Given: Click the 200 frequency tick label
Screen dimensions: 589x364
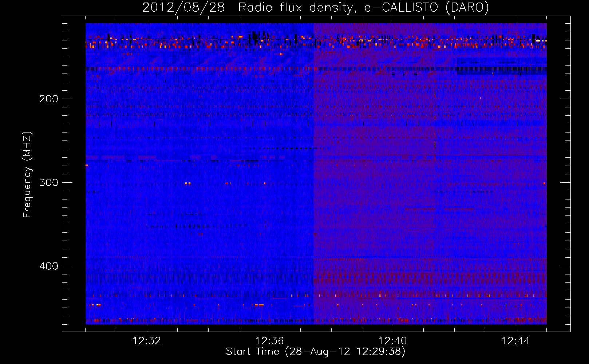Looking at the screenshot, I should coord(49,99).
